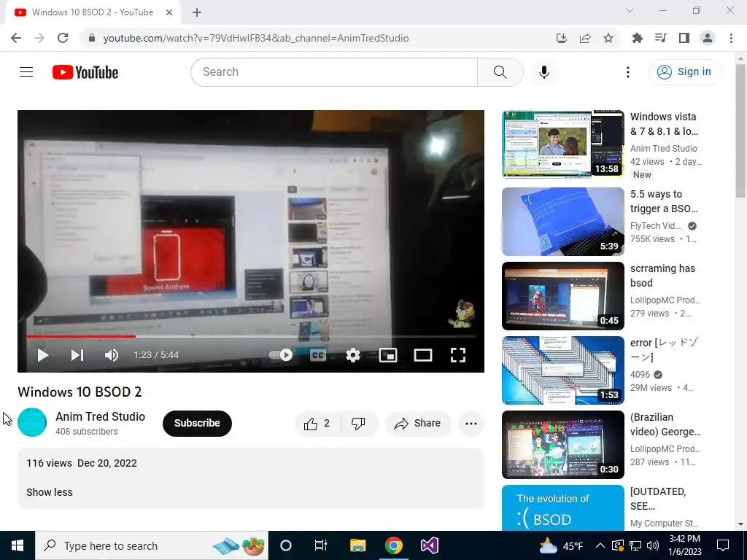747x560 pixels.
Task: Open scrraming has bsod video title
Action: click(662, 276)
